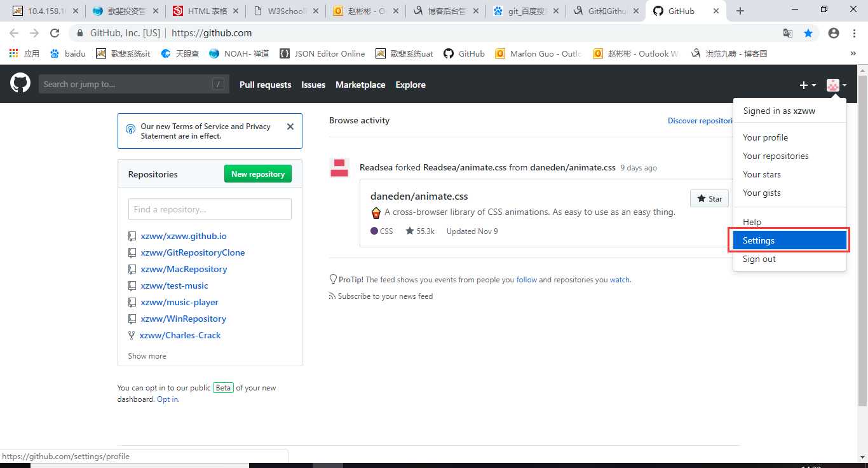Open Chrome three-dot menu
This screenshot has height=468, width=868.
853,33
